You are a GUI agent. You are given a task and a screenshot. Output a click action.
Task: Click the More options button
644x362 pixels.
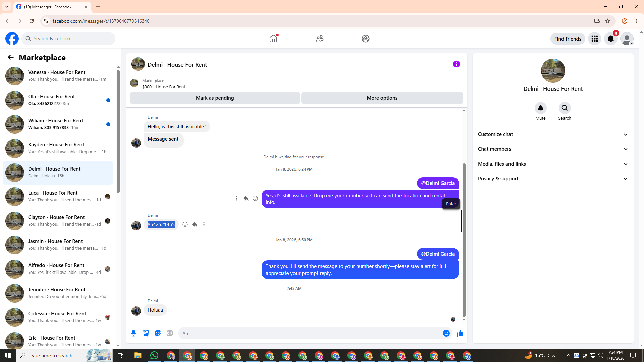coord(382,98)
